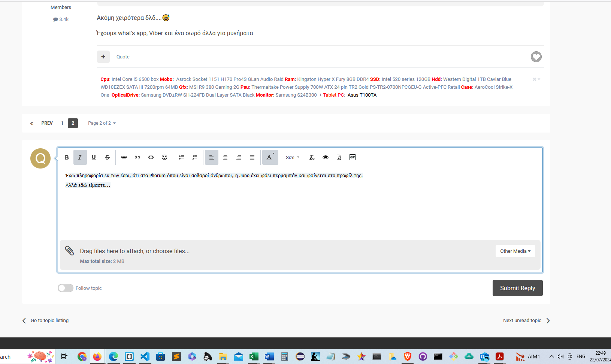611x364 pixels.
Task: Center align the text
Action: click(x=225, y=157)
